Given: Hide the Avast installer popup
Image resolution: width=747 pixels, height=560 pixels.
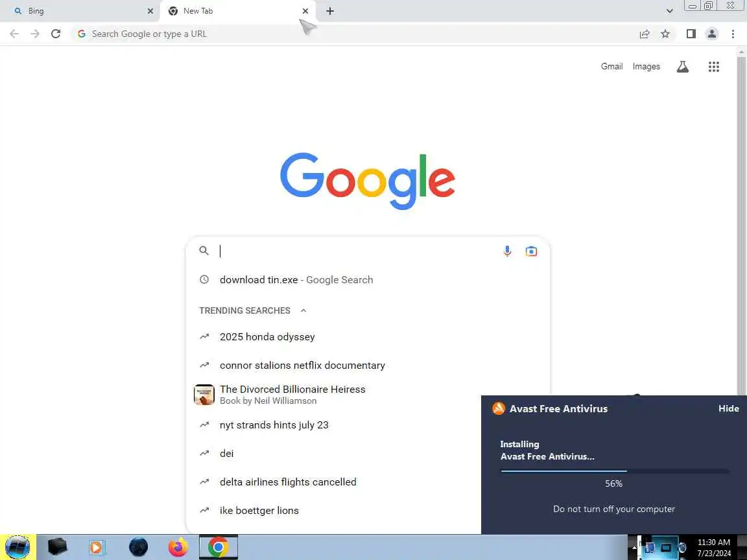Looking at the screenshot, I should 728,408.
